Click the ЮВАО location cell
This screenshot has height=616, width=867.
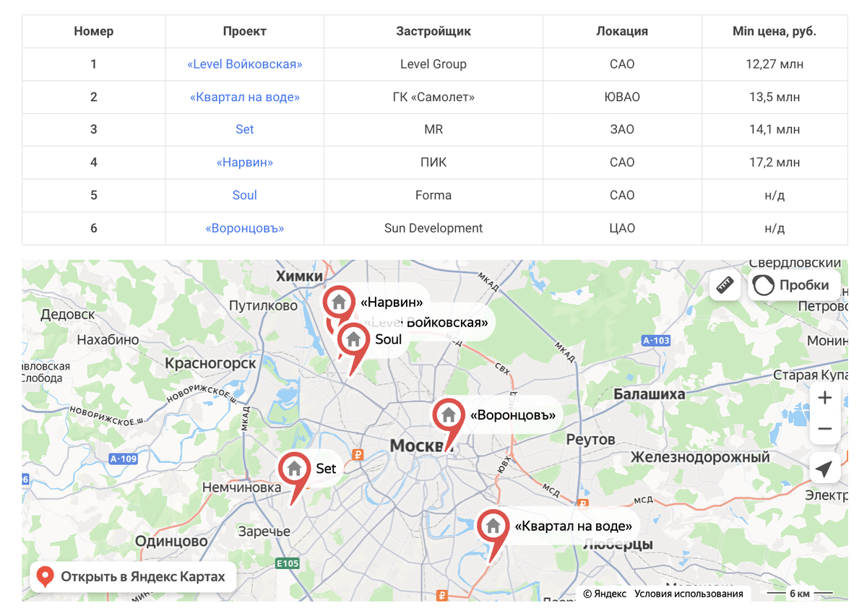[x=622, y=97]
